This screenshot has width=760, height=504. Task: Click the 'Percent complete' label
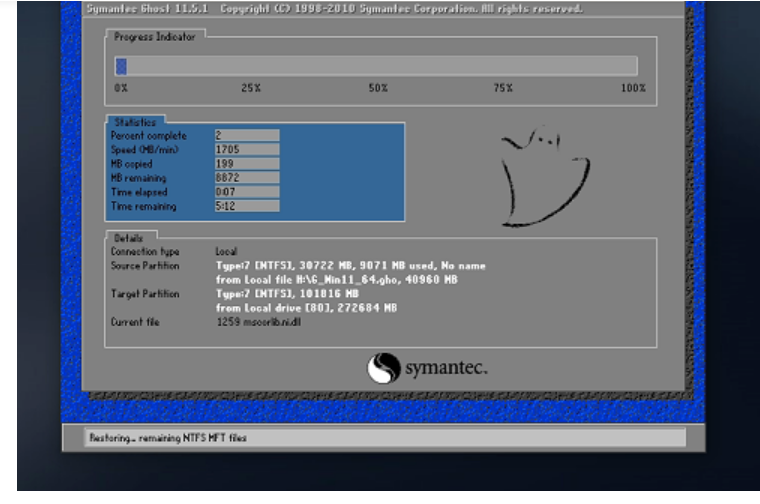[148, 136]
